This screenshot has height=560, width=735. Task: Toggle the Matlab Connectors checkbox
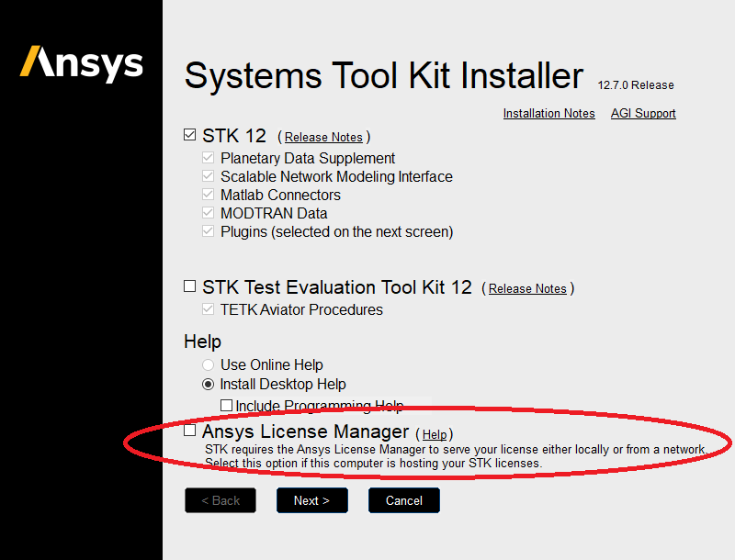[209, 195]
